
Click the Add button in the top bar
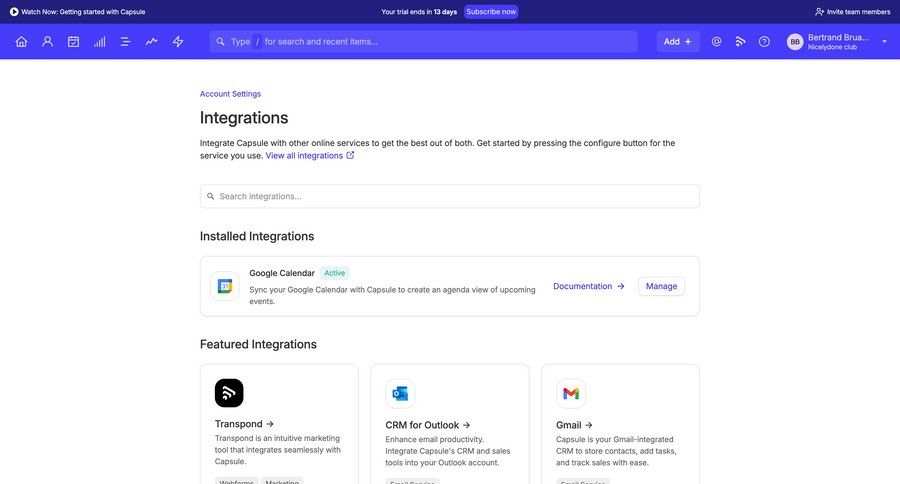pos(677,42)
